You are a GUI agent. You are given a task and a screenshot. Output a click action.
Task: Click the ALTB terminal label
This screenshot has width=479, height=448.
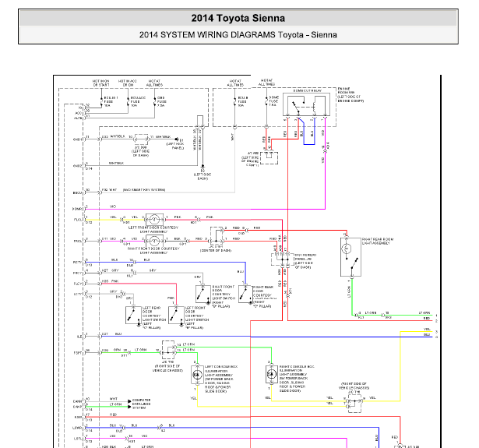coord(78,118)
